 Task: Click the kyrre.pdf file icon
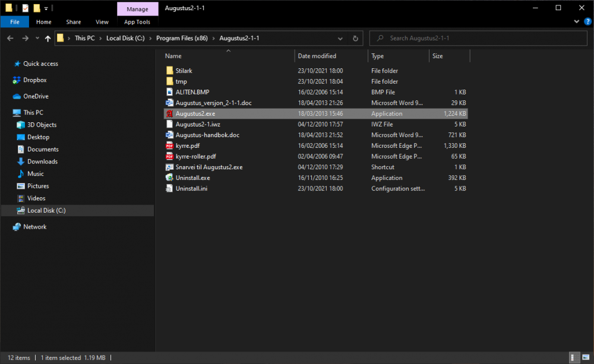(x=169, y=145)
